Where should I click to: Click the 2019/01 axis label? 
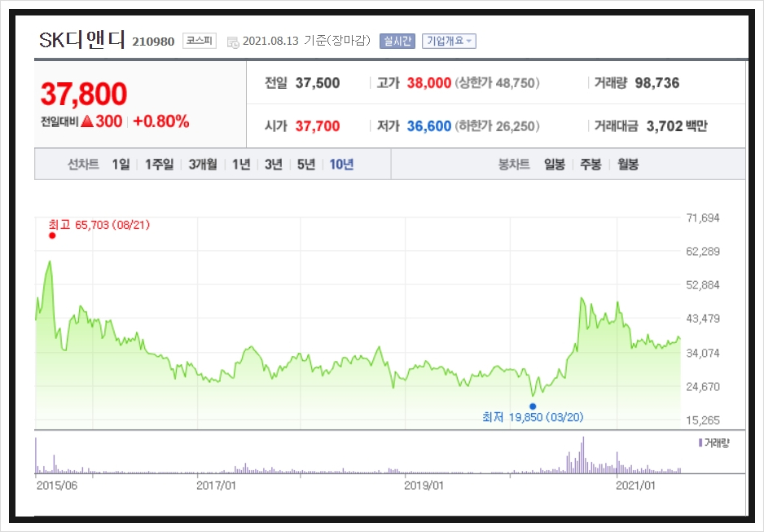424,486
